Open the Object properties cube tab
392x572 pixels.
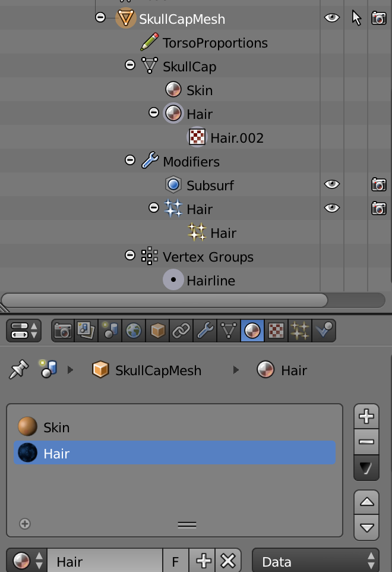(x=158, y=331)
